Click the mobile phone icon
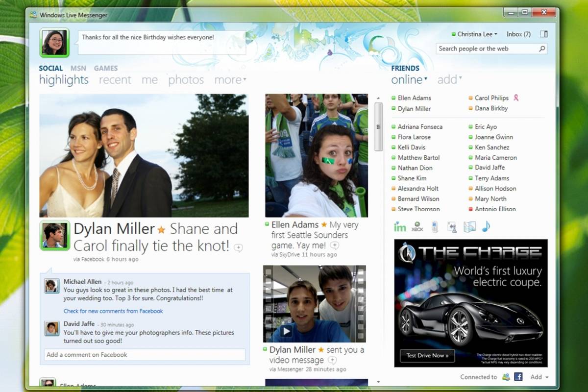588x392 pixels. pyautogui.click(x=434, y=227)
